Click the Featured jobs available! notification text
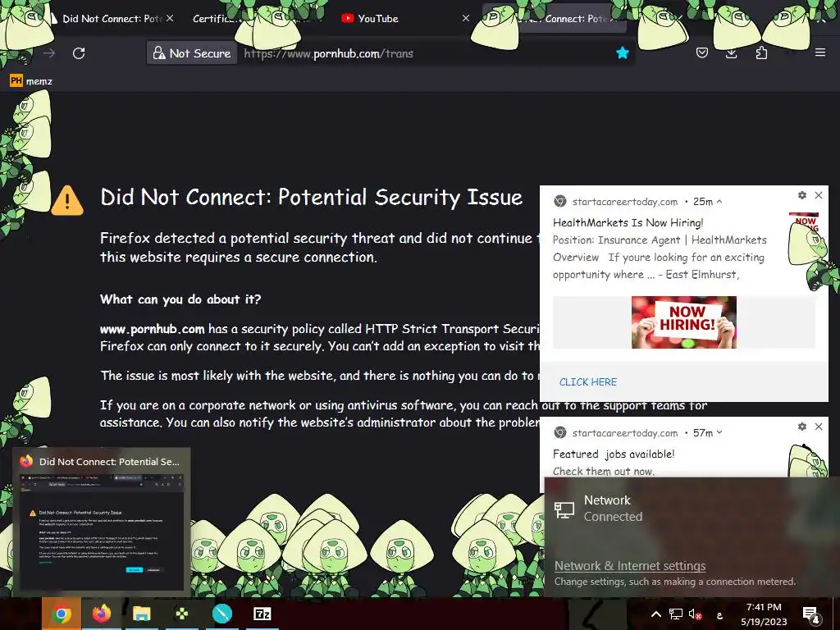The image size is (840, 630). coord(614,454)
